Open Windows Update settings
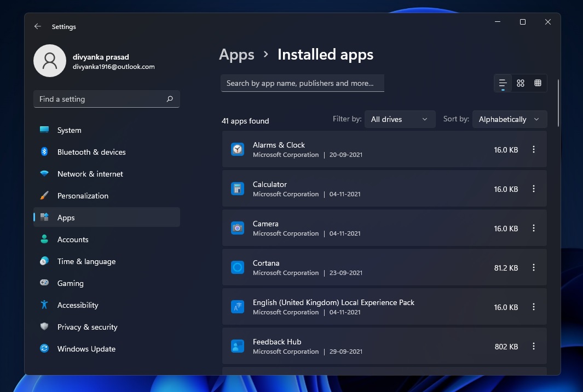Screen dimensions: 583x392 pos(107,349)
